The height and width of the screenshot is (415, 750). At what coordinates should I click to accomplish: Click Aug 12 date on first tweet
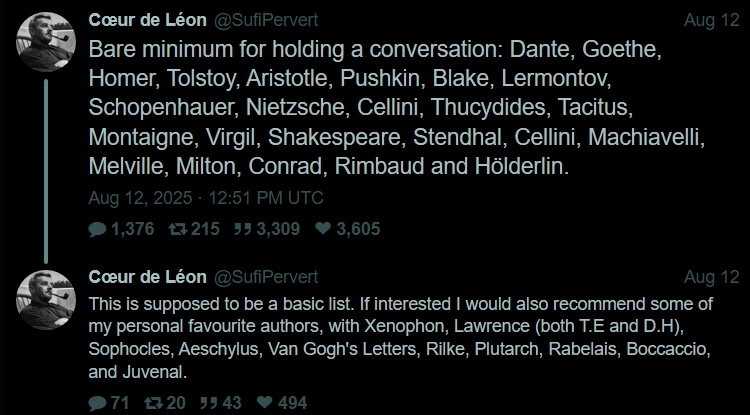[x=711, y=21]
